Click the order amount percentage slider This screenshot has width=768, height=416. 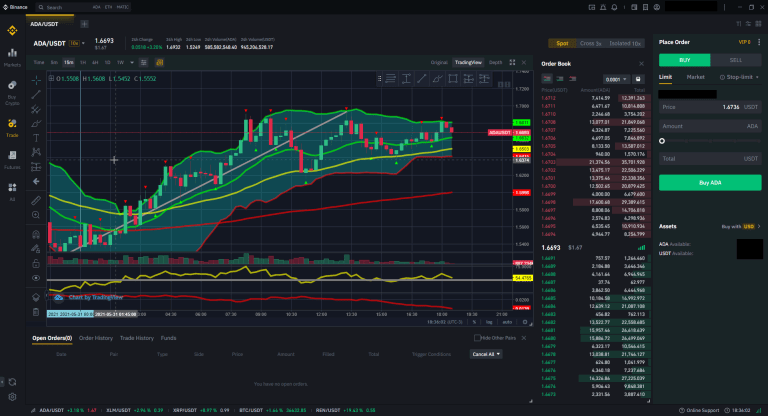tap(710, 141)
